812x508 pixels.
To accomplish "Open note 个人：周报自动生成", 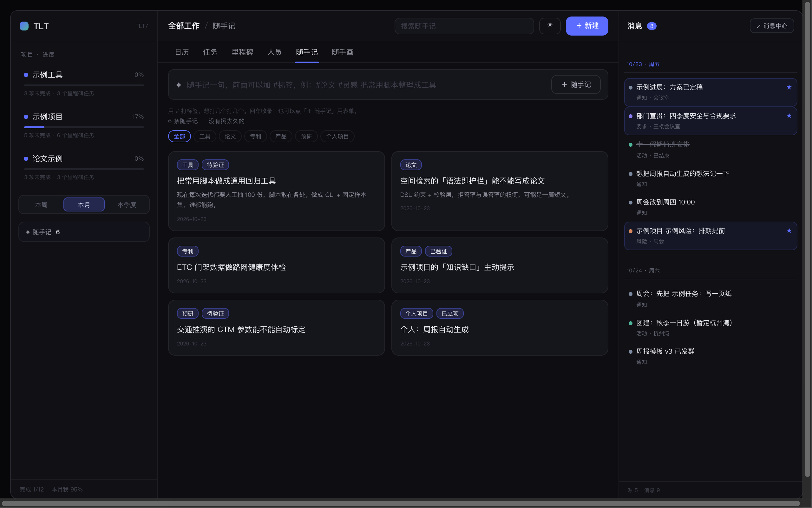I will point(500,328).
